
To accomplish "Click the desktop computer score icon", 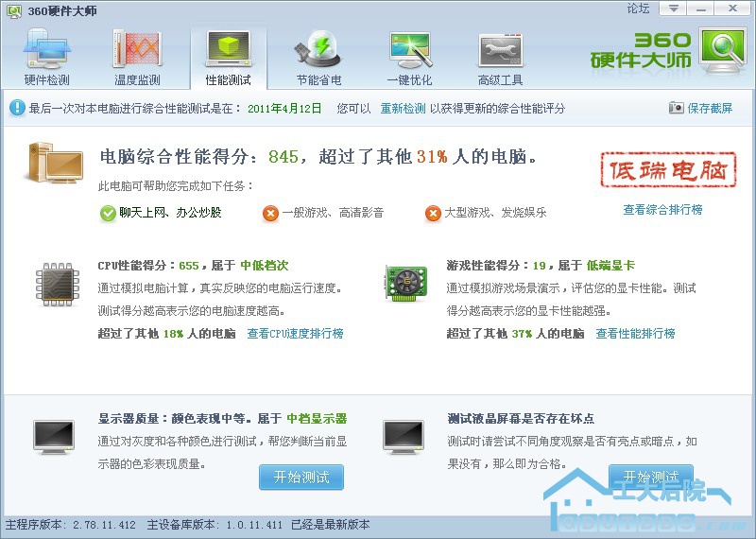I will (55, 163).
